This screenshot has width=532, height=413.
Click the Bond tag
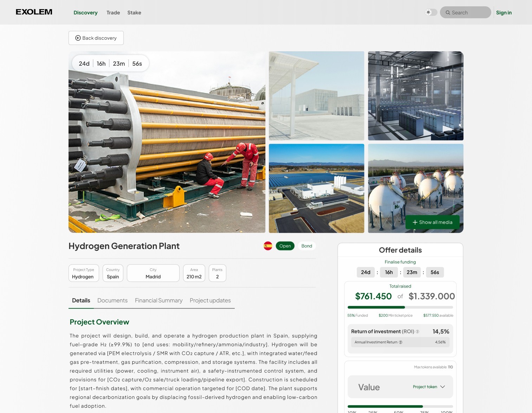click(x=307, y=246)
